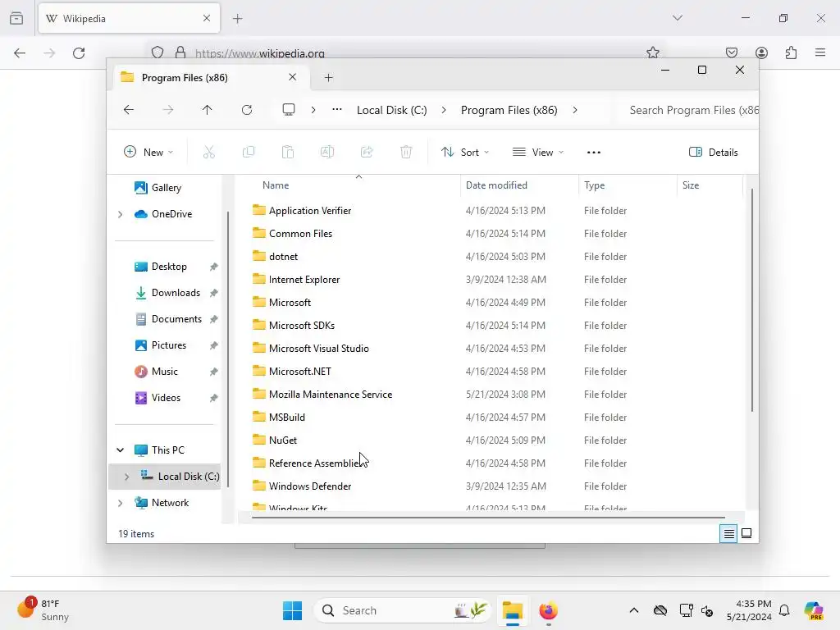Open the List all tabs dropdown in Firefox
Viewport: 840px width, 630px height.
pos(678,18)
